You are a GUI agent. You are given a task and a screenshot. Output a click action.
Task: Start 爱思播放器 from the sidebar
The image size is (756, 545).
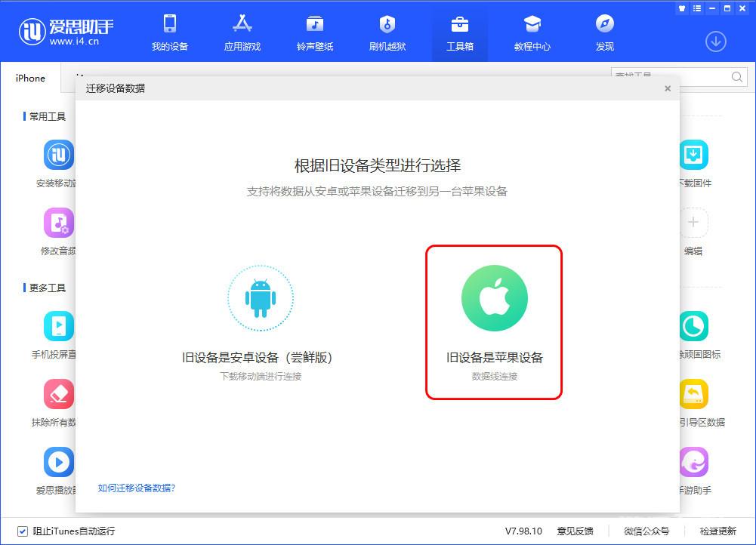point(57,466)
